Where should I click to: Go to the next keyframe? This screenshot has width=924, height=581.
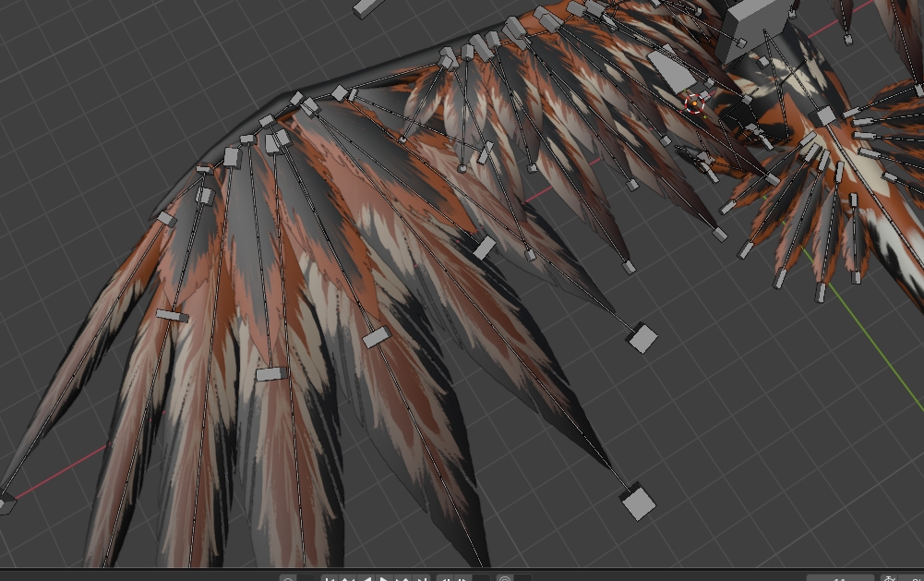[x=402, y=579]
